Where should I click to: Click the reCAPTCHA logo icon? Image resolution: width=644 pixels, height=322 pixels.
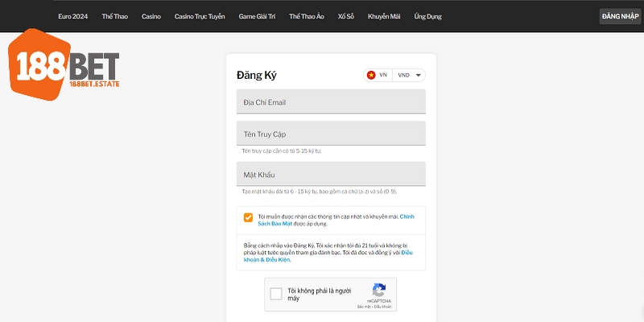[x=378, y=290]
